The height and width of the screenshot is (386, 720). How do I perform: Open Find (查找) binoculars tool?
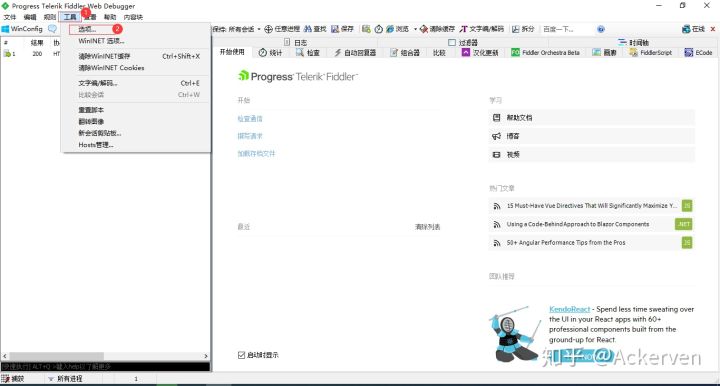(x=315, y=29)
